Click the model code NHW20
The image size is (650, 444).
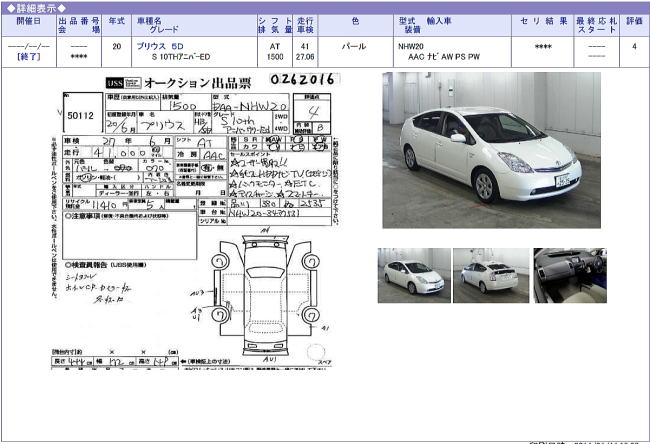pyautogui.click(x=411, y=46)
